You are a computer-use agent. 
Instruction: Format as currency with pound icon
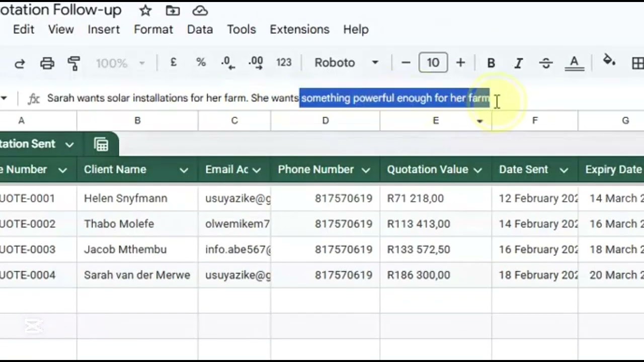[174, 62]
